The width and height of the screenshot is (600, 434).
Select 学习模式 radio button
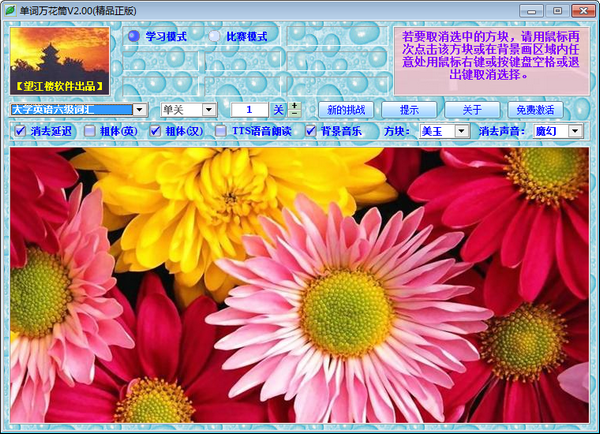pyautogui.click(x=134, y=37)
